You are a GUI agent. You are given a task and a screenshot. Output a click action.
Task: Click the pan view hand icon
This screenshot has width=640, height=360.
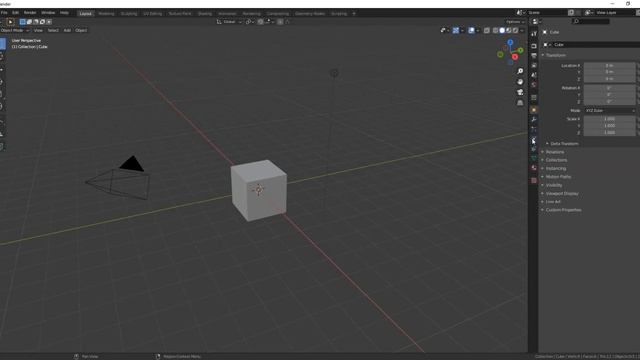pyautogui.click(x=520, y=82)
